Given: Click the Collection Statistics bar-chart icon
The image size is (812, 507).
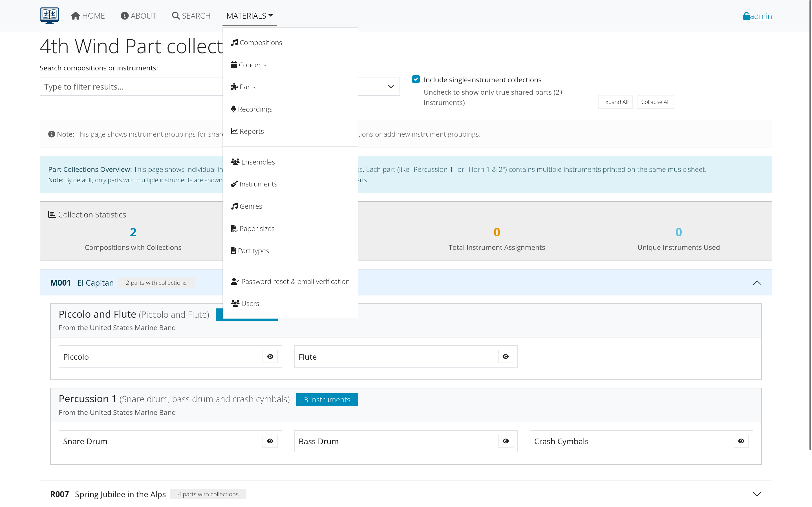Looking at the screenshot, I should [52, 214].
